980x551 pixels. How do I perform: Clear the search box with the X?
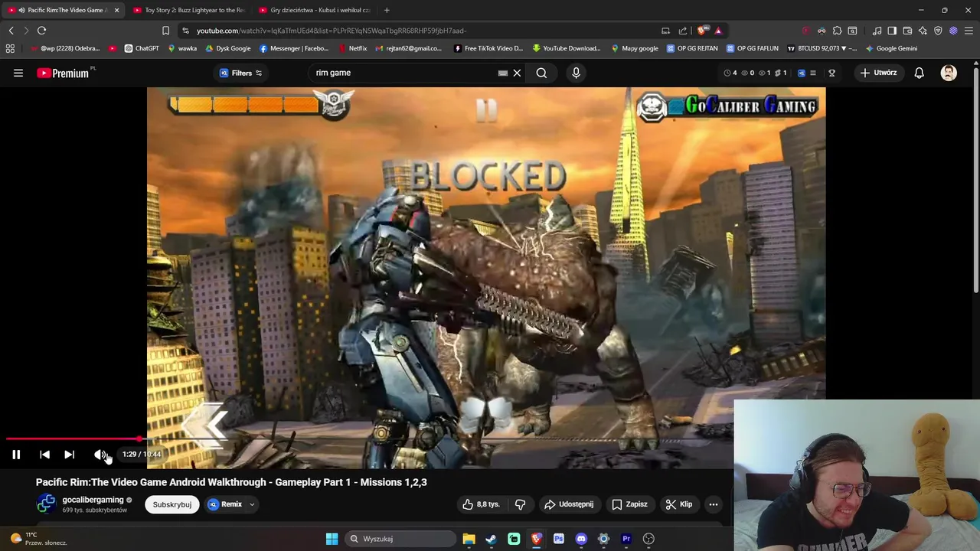coord(517,73)
